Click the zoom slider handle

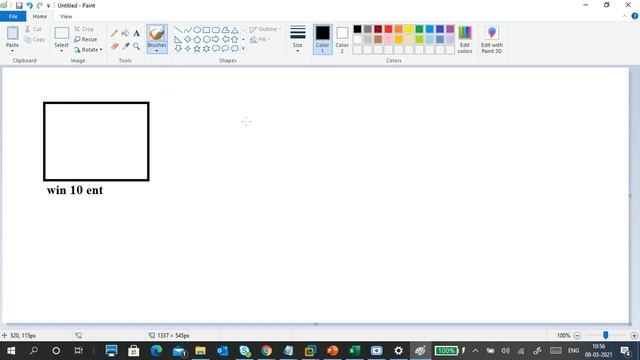coord(606,335)
